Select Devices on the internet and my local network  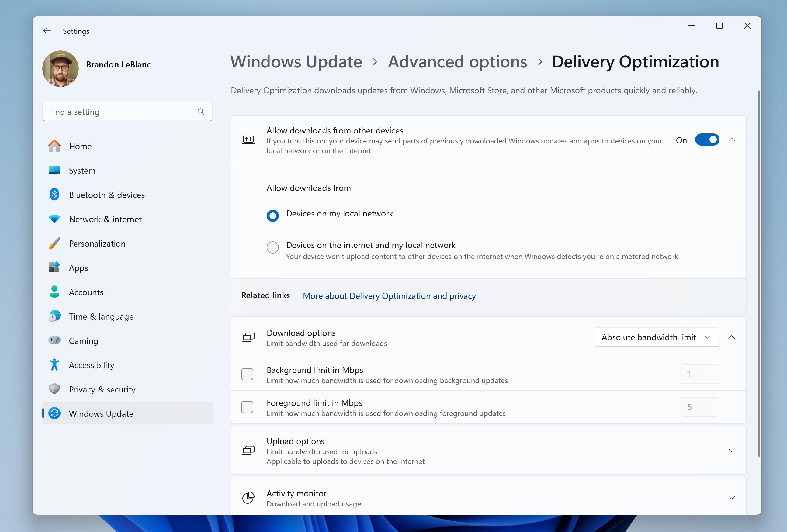pos(272,247)
